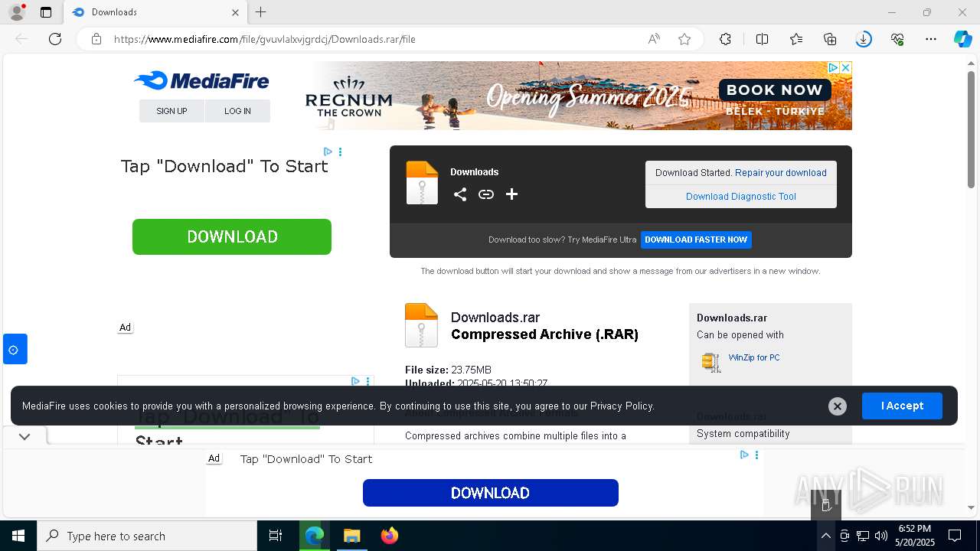Refresh the page with reload icon
The height and width of the screenshot is (551, 980).
tap(55, 39)
